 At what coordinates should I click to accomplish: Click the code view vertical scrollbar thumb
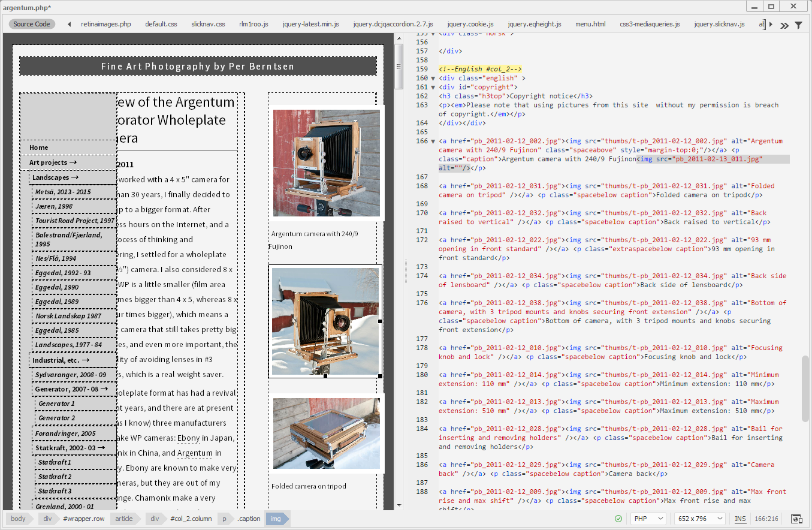tap(806, 389)
